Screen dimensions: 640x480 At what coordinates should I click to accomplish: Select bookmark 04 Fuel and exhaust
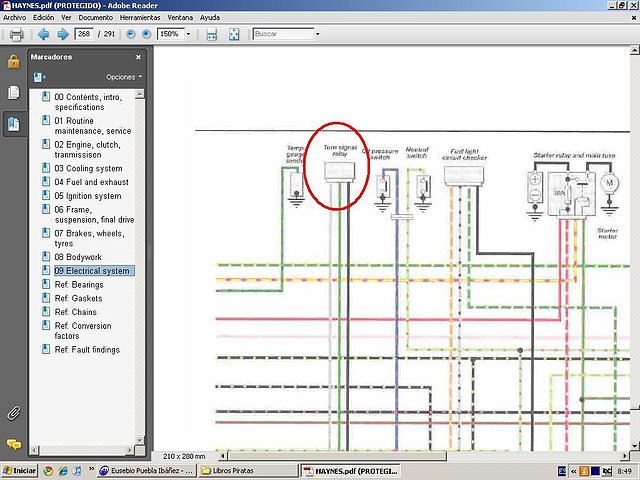coord(91,182)
